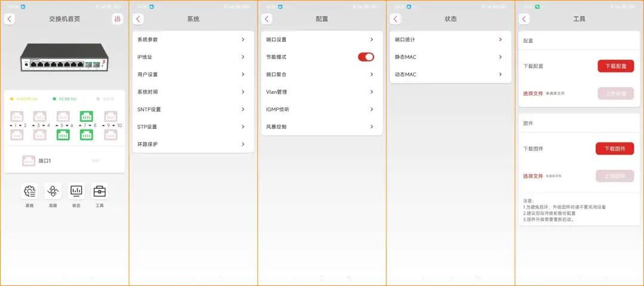Select port 10 icon in port grid

[111, 134]
